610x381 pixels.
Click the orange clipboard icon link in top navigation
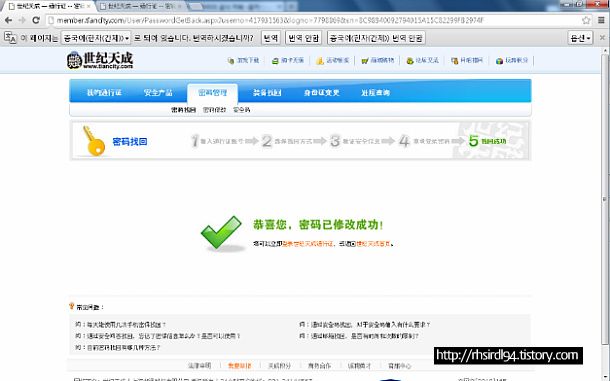(x=467, y=60)
